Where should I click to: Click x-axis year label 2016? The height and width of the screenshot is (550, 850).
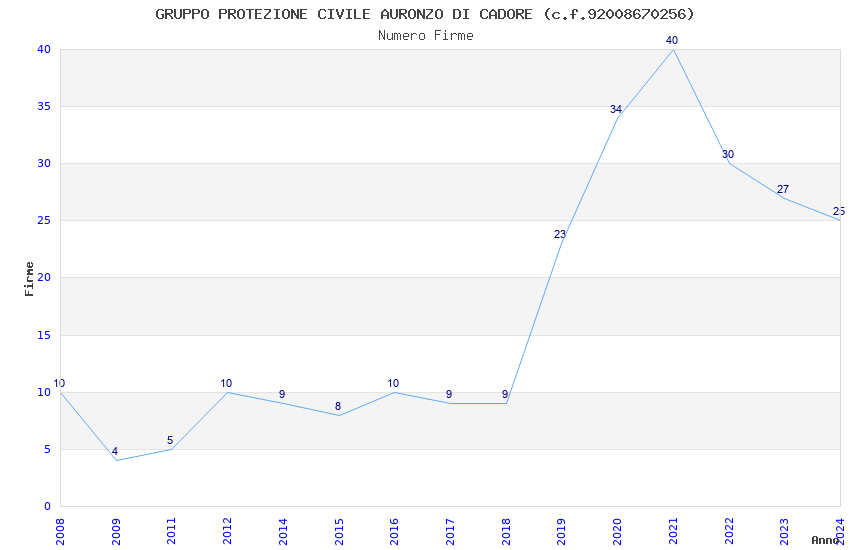(x=395, y=531)
